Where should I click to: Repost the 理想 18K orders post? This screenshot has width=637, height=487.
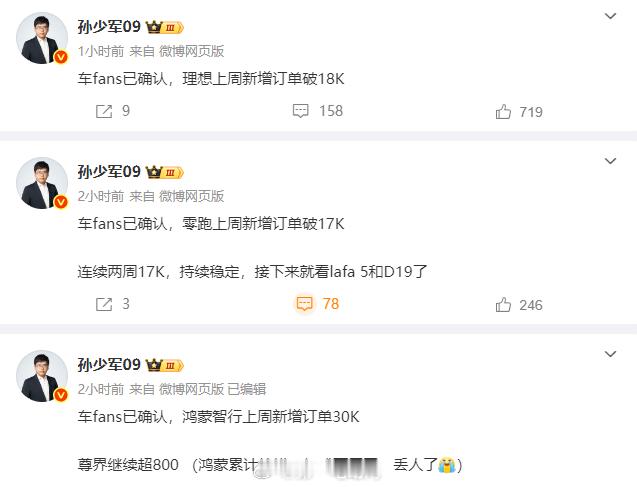click(x=113, y=111)
